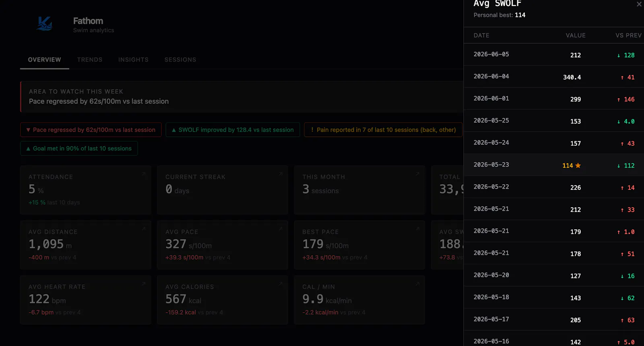Viewport: 644px width, 346px height.
Task: Select the 2026-05-22 row date
Action: [491, 187]
